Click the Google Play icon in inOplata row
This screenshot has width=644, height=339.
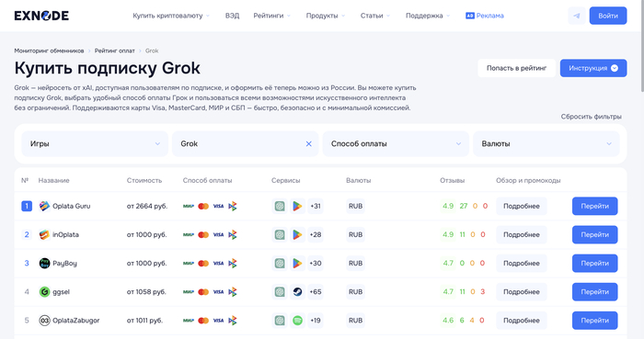pyautogui.click(x=297, y=234)
